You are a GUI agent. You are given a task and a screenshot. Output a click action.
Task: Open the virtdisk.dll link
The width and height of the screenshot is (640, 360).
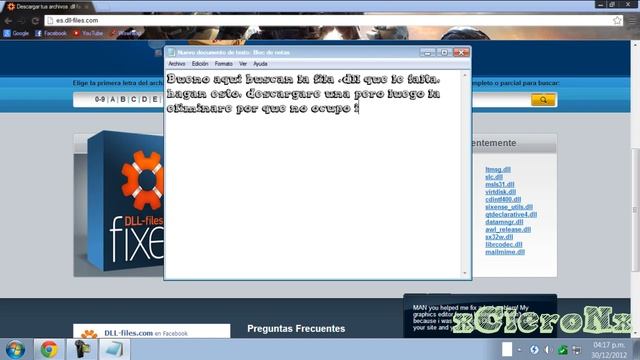500,192
